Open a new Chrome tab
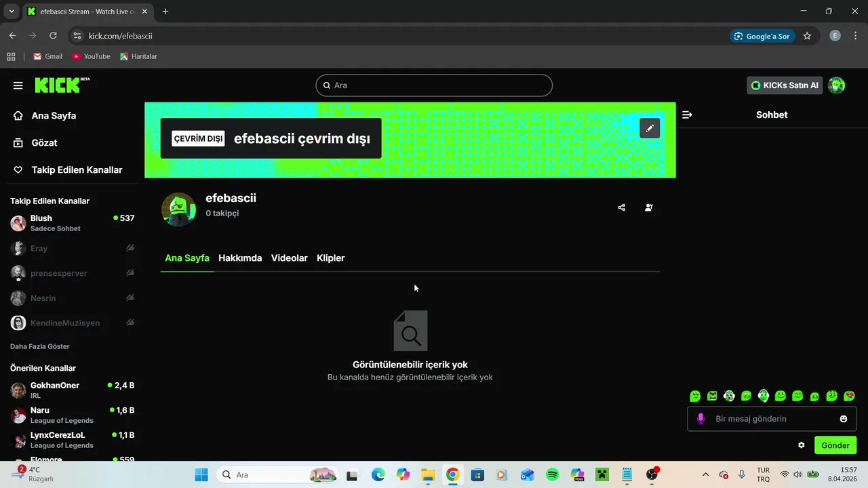The width and height of the screenshot is (868, 488). tap(165, 12)
